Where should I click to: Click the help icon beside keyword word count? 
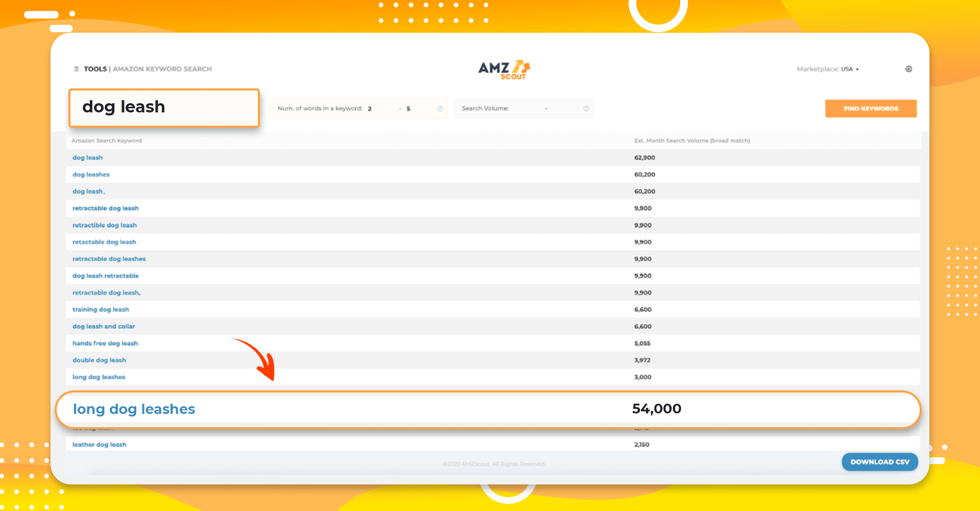[440, 108]
